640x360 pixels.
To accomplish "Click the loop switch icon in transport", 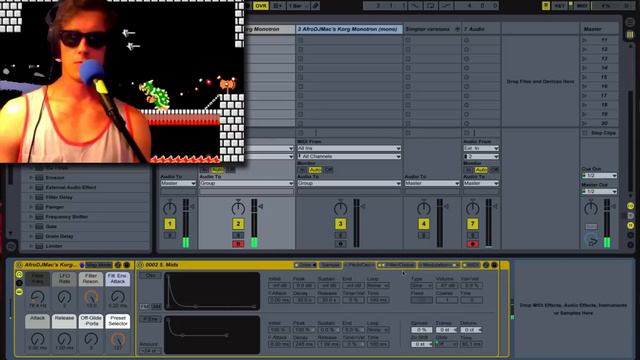I will [431, 6].
